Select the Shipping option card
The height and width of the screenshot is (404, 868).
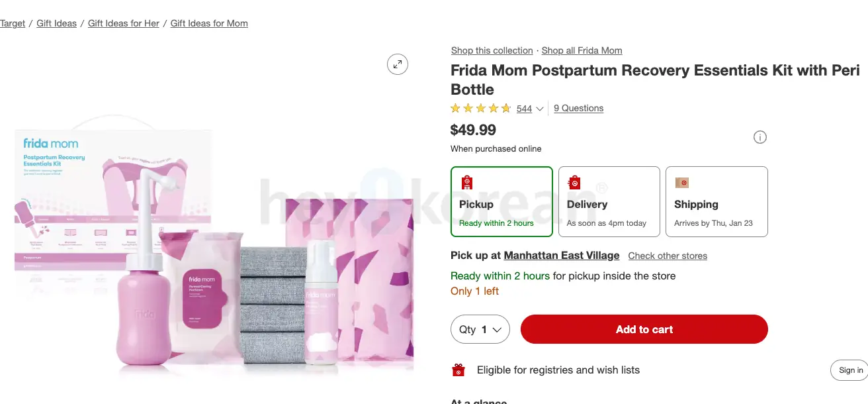pos(716,201)
